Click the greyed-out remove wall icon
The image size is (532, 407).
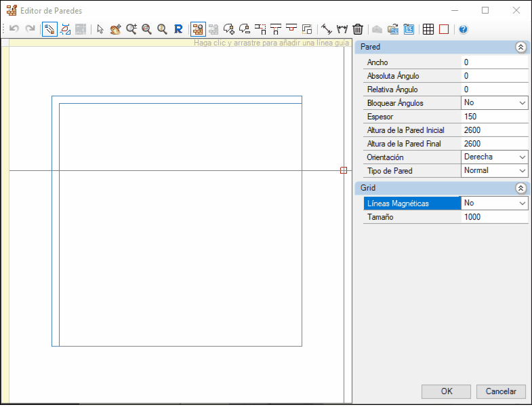[x=213, y=29]
